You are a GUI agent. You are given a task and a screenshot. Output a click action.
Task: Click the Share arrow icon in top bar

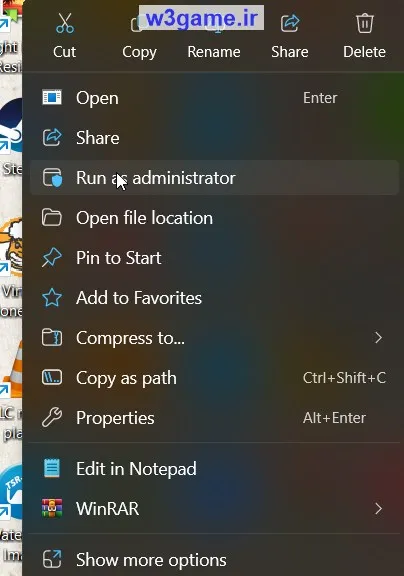coord(290,23)
